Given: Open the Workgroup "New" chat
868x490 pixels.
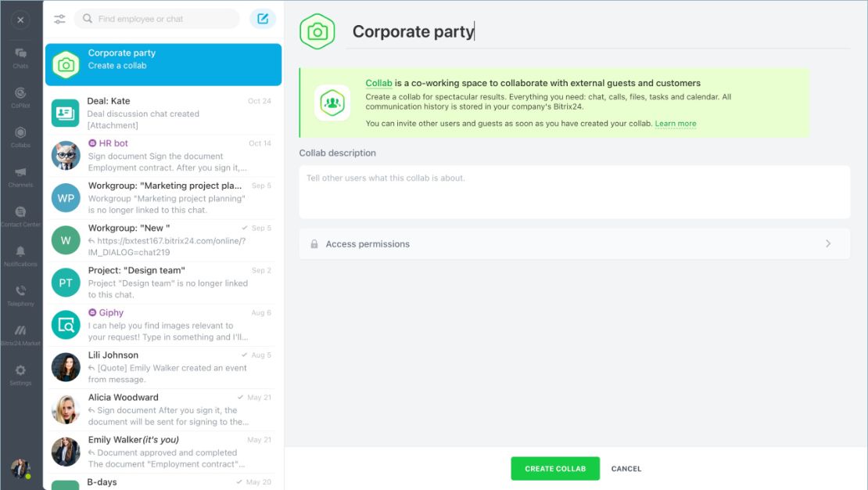Looking at the screenshot, I should 163,240.
